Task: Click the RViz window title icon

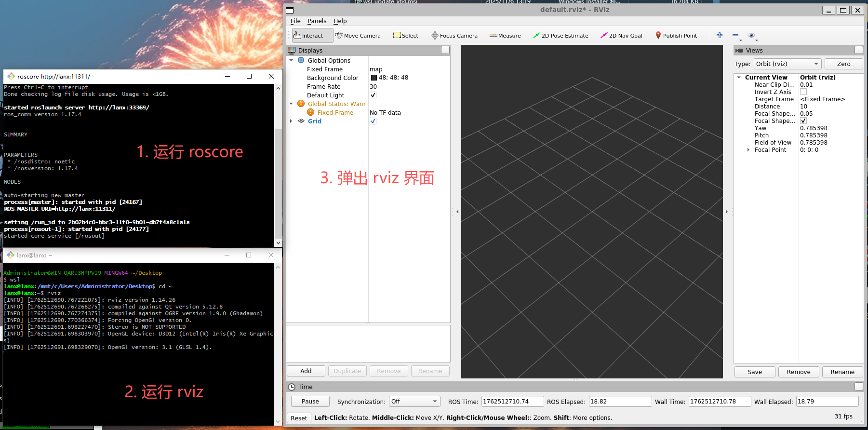Action: 290,10
